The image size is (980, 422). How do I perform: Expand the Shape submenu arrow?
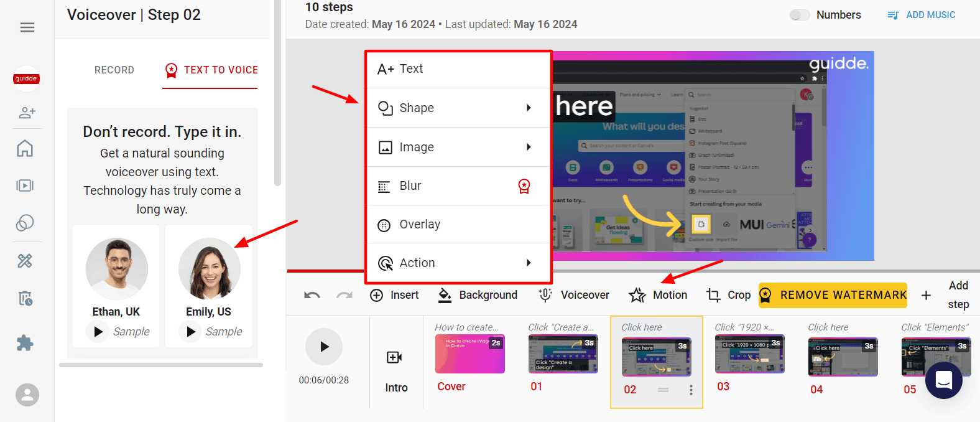click(529, 108)
